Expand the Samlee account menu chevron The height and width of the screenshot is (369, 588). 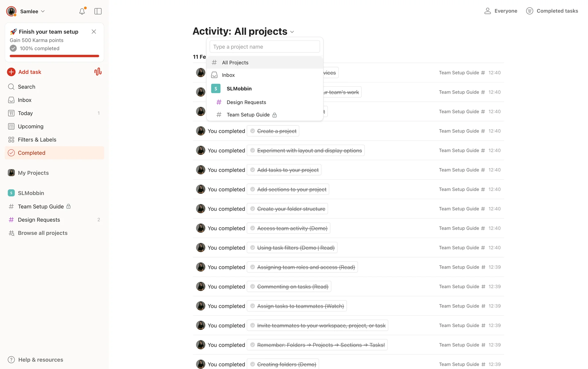tap(43, 11)
